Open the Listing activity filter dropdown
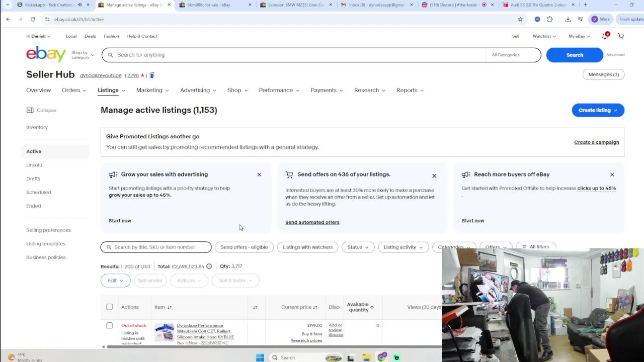This screenshot has height=362, width=644. pyautogui.click(x=403, y=247)
